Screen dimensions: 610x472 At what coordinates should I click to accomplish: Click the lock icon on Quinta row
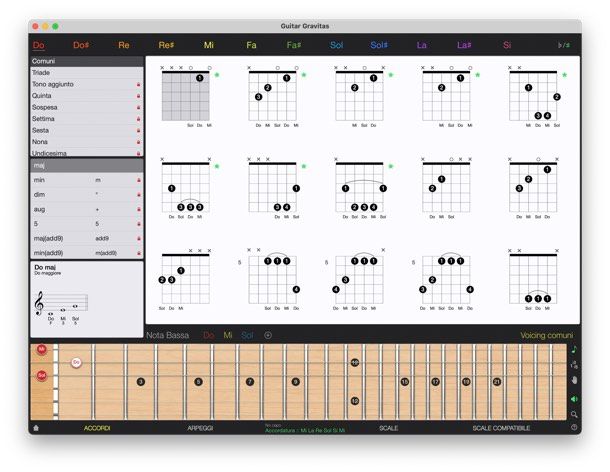click(x=138, y=96)
